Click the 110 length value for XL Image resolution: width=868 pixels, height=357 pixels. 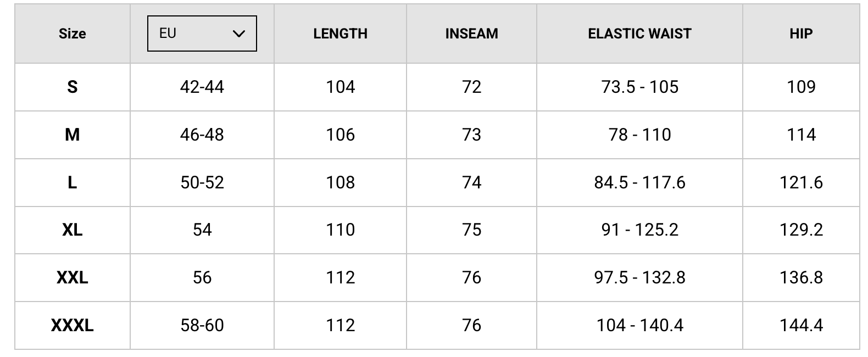[340, 230]
